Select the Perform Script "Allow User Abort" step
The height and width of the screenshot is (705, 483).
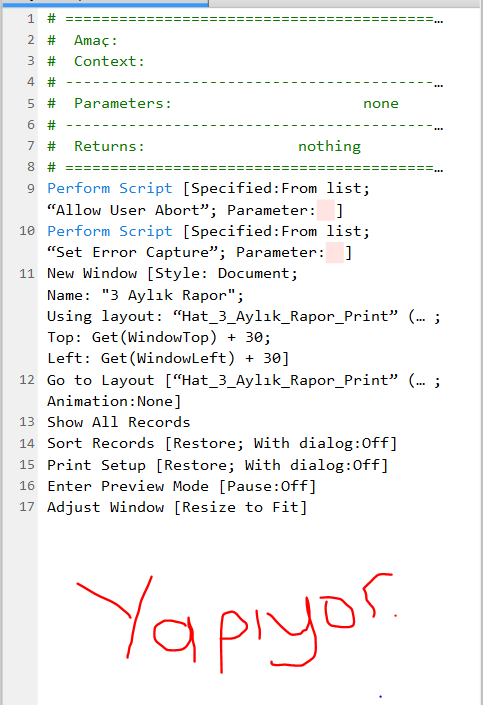[x=208, y=199]
